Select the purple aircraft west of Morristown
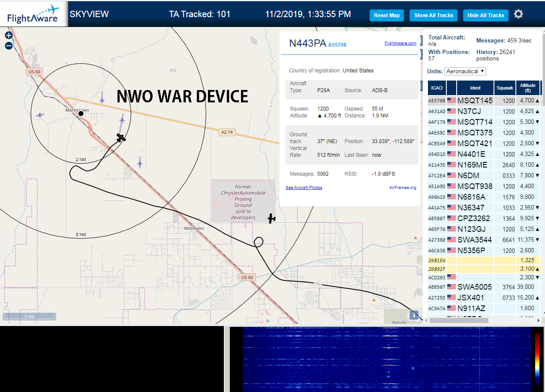 [40, 115]
